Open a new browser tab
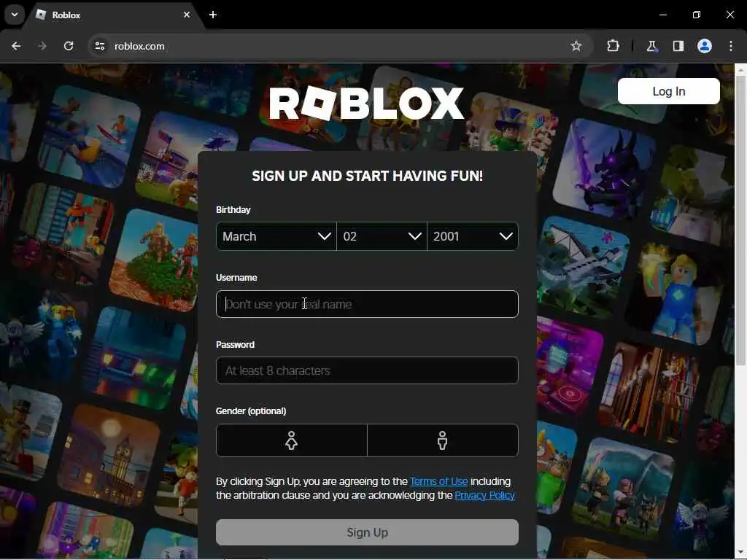 click(x=213, y=15)
